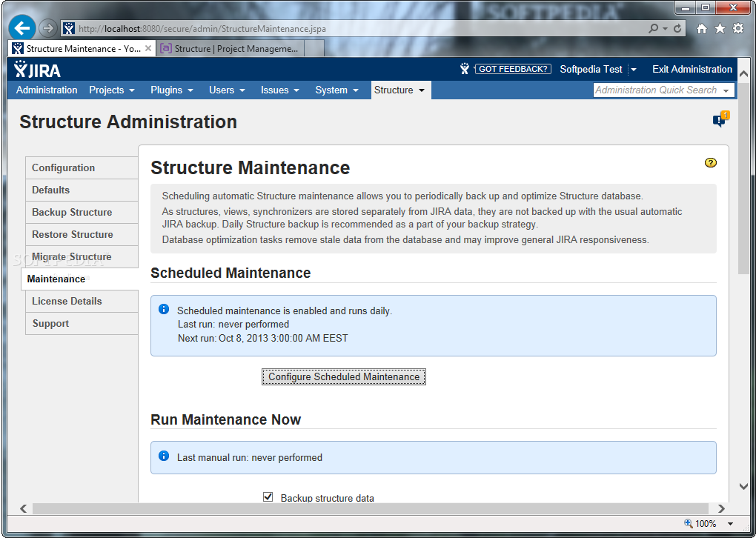This screenshot has width=756, height=538.
Task: Click the horizontal scrollbar right arrow
Action: click(x=721, y=508)
